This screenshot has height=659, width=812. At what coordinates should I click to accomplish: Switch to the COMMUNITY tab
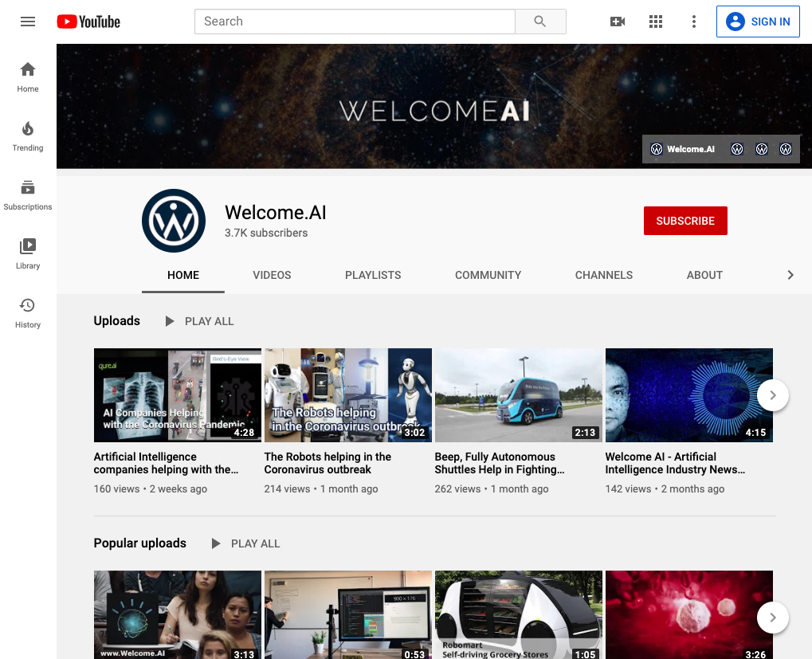click(488, 275)
